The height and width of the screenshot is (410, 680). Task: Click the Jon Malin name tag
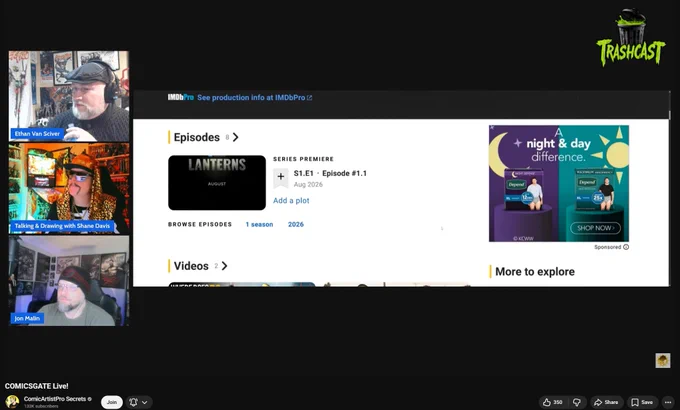(x=27, y=318)
